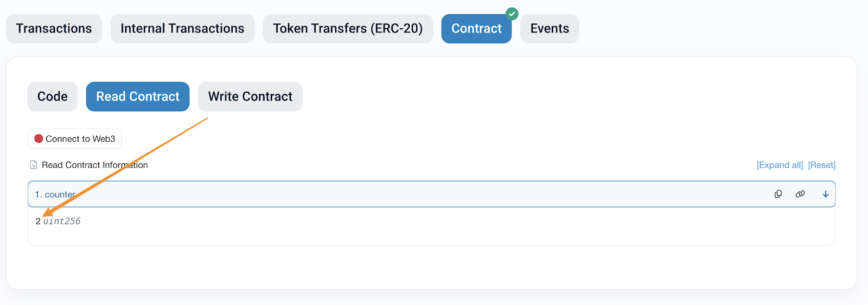Click the green verified checkmark badge
This screenshot has width=868, height=305.
pyautogui.click(x=512, y=14)
